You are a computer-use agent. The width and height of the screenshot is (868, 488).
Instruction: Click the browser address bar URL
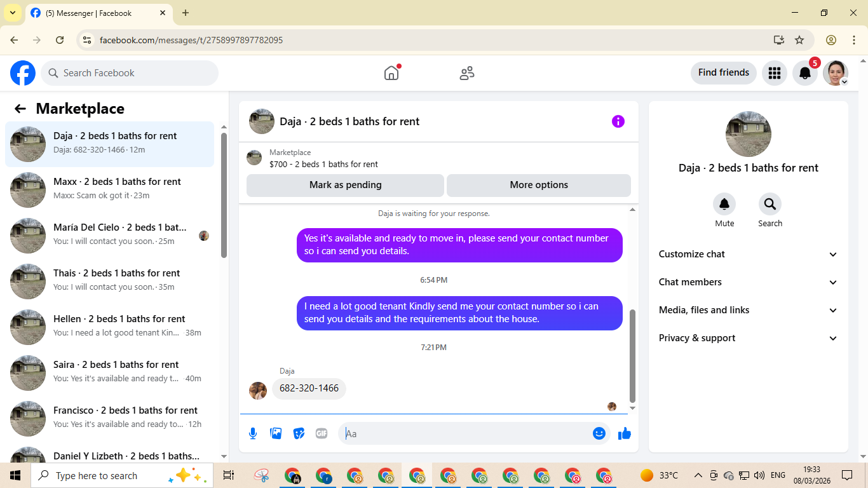pyautogui.click(x=191, y=40)
